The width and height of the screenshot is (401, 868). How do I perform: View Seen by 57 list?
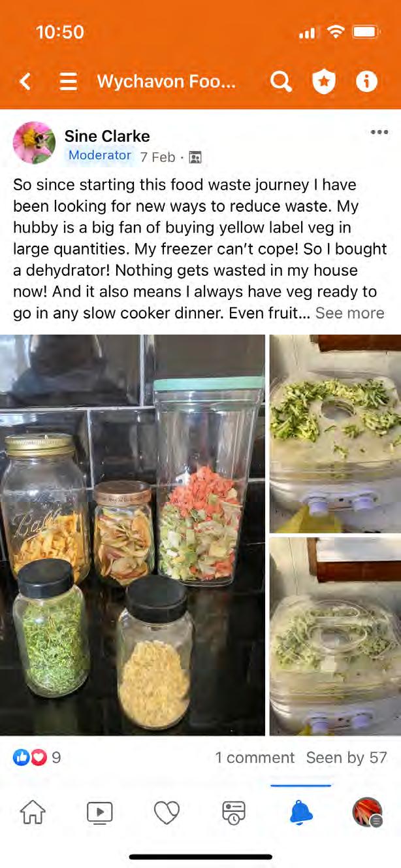(347, 758)
